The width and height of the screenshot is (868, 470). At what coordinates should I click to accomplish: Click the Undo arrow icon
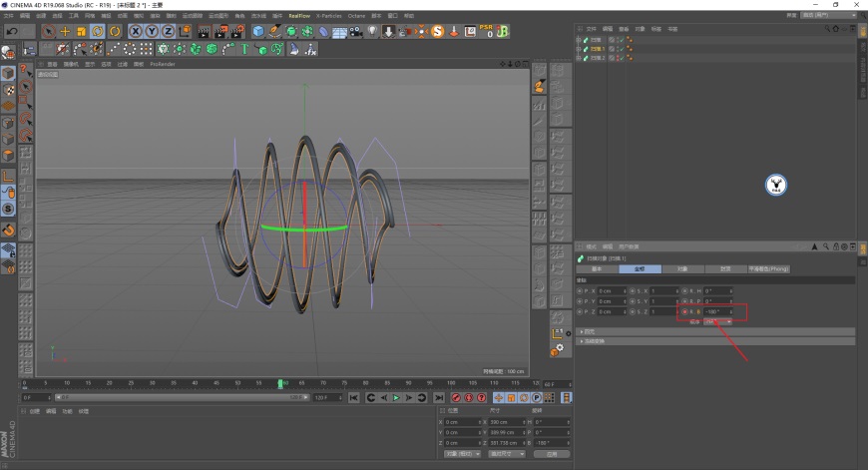[x=11, y=32]
